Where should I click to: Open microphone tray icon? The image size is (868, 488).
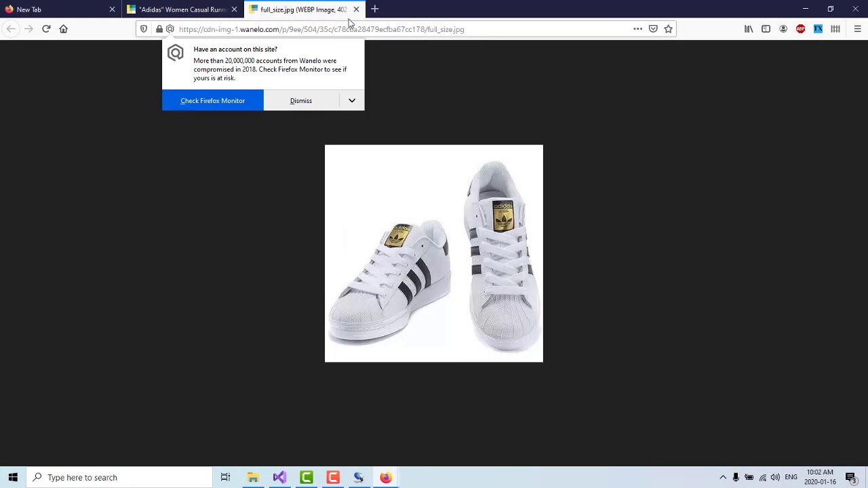pos(736,477)
